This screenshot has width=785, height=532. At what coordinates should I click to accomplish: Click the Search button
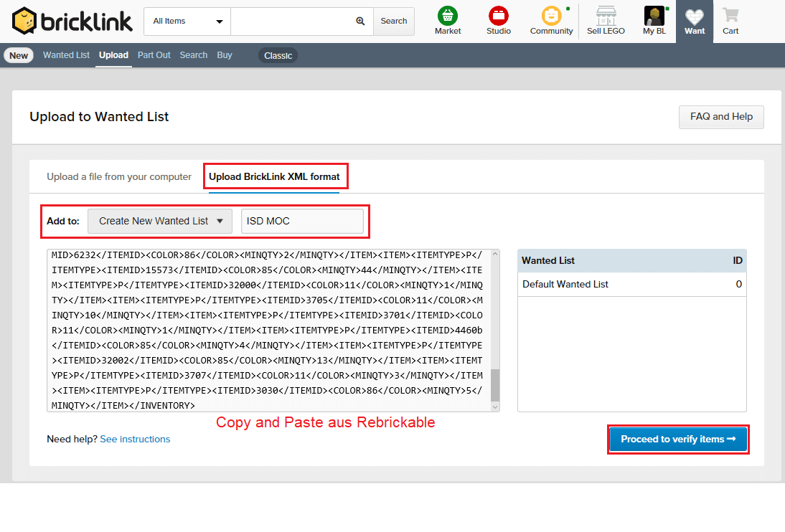393,21
